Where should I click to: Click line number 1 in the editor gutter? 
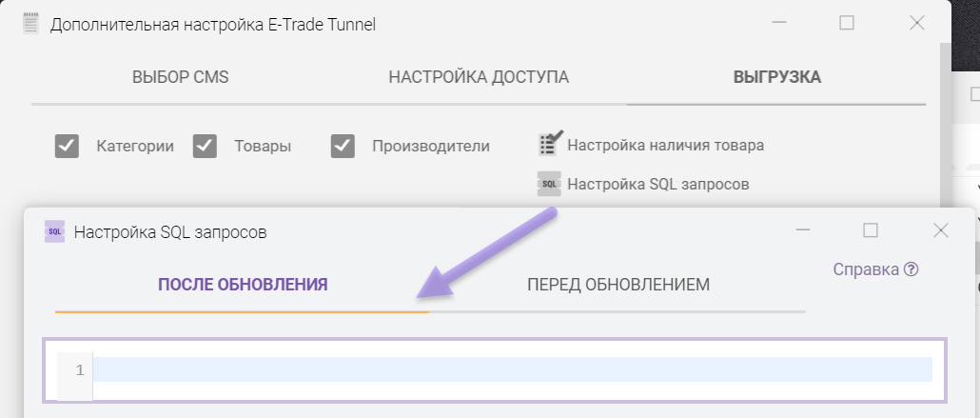80,369
